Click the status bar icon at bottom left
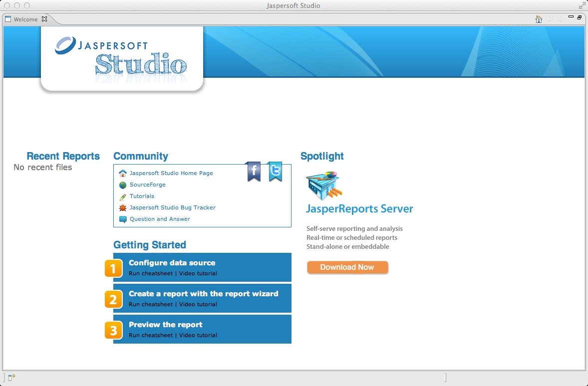Image resolution: width=588 pixels, height=386 pixels. tap(11, 378)
